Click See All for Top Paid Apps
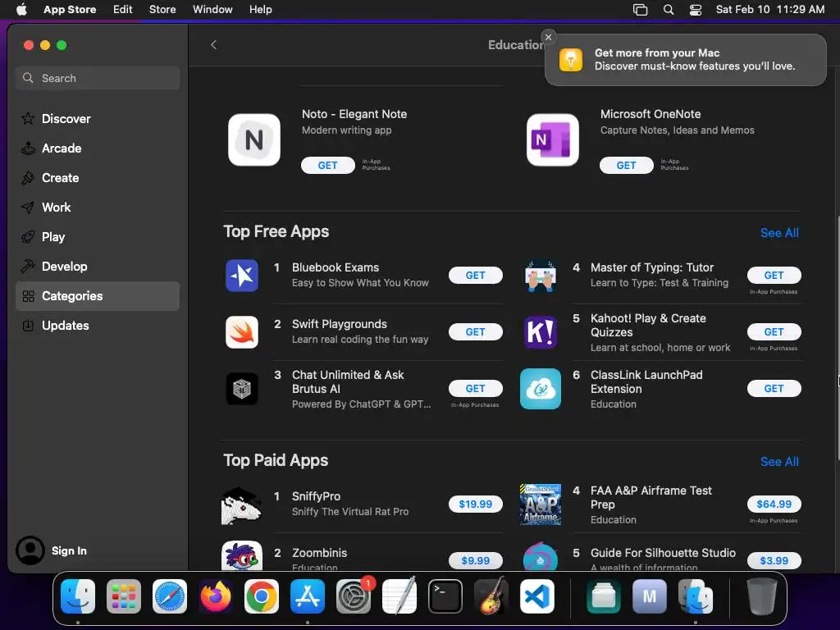 (779, 461)
